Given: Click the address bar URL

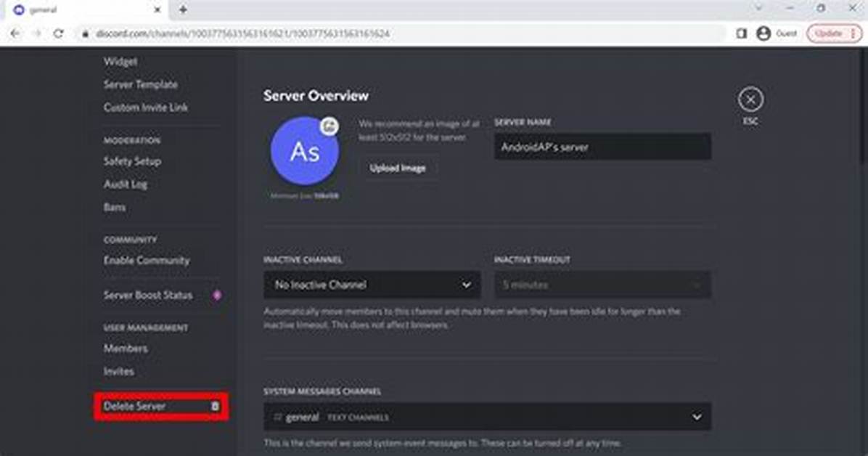Looking at the screenshot, I should click(x=242, y=34).
